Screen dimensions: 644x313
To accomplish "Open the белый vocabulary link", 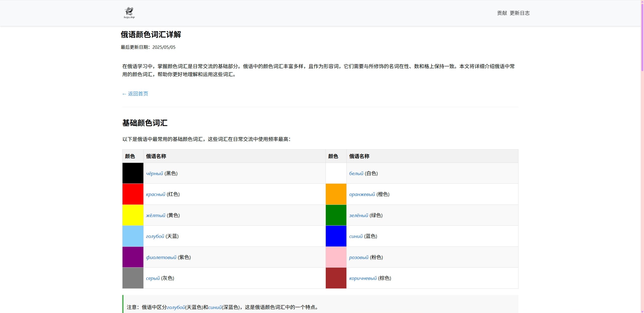I will tap(356, 173).
